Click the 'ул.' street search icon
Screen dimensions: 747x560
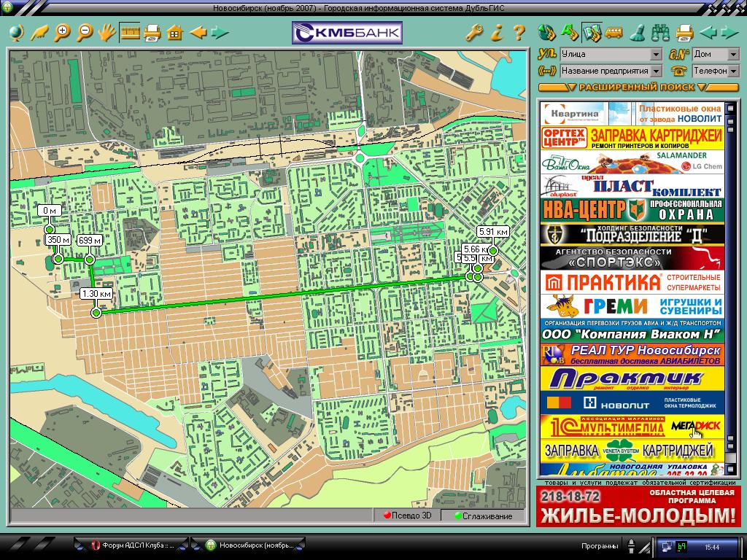click(546, 54)
